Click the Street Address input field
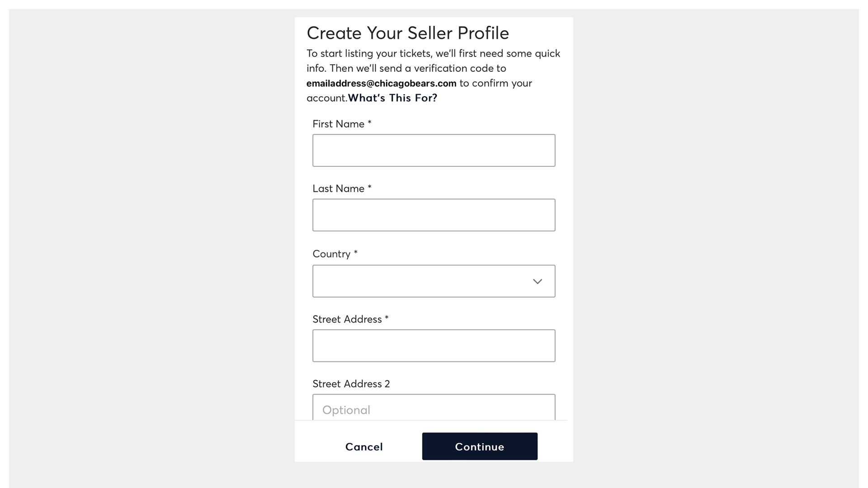Image resolution: width=868 pixels, height=488 pixels. [x=434, y=346]
